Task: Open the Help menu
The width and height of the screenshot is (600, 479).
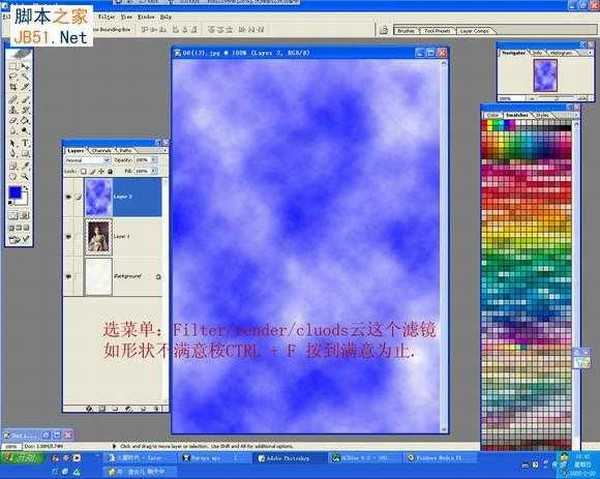Action: [166, 17]
